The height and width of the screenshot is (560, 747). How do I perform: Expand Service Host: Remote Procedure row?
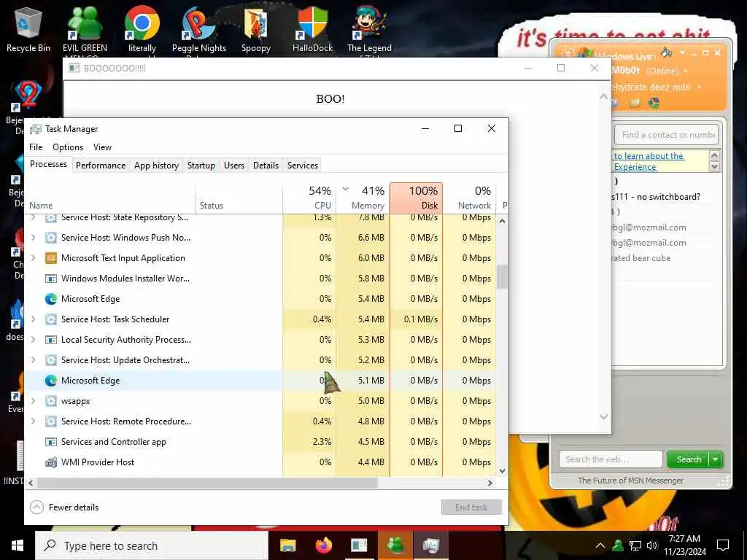coord(33,421)
